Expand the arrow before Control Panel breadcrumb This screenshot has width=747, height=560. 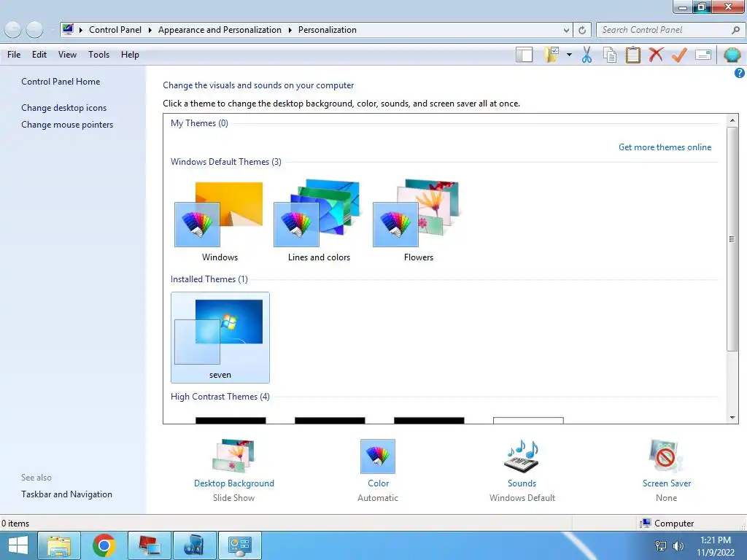80,30
